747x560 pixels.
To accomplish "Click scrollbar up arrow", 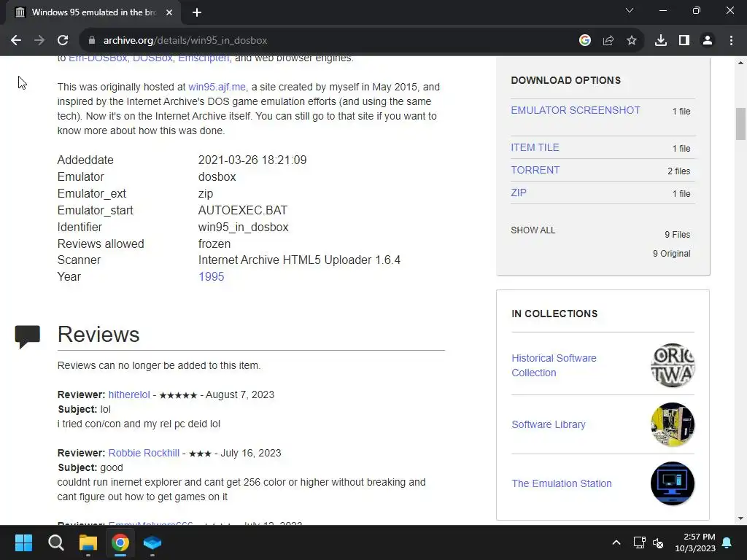I will tap(740, 63).
